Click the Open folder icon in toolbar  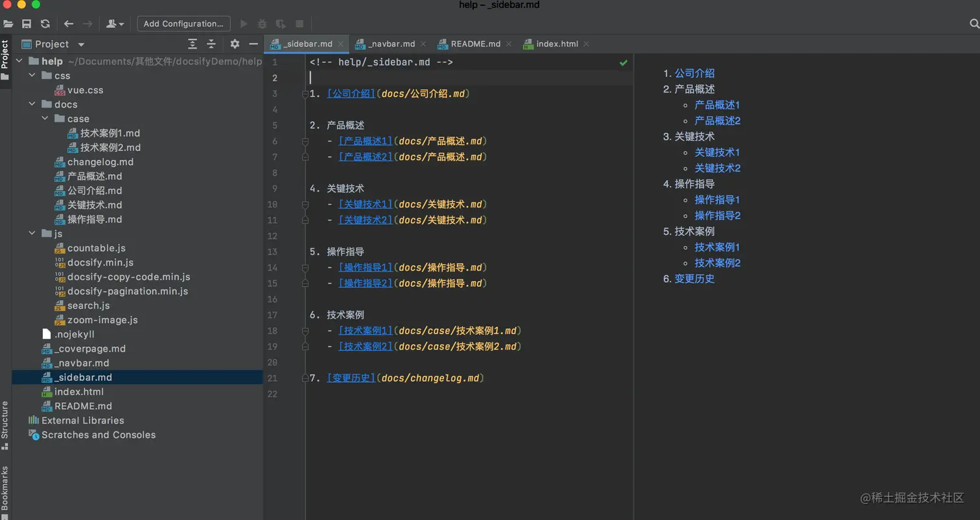click(x=8, y=24)
